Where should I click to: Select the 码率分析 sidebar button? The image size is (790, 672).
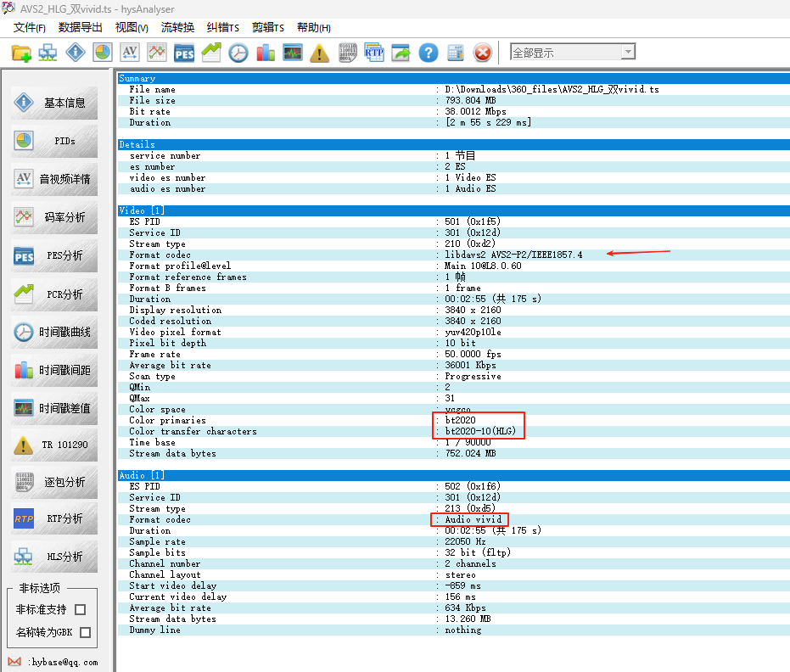[x=54, y=217]
